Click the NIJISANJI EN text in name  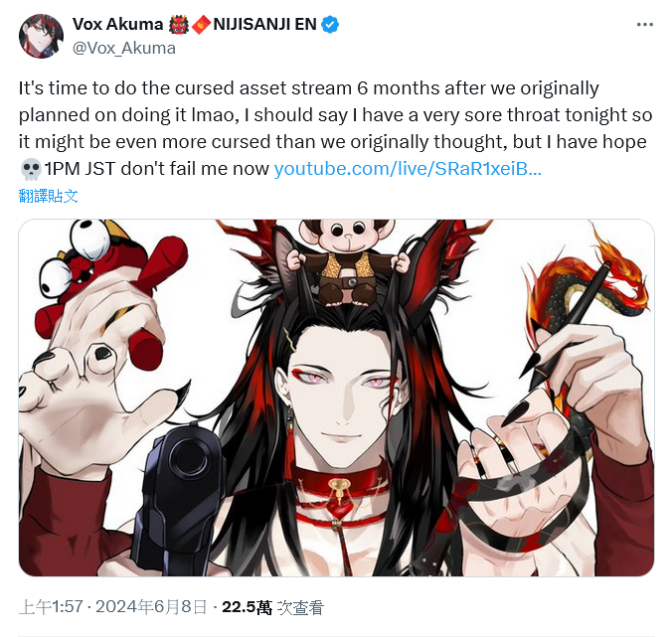point(264,25)
